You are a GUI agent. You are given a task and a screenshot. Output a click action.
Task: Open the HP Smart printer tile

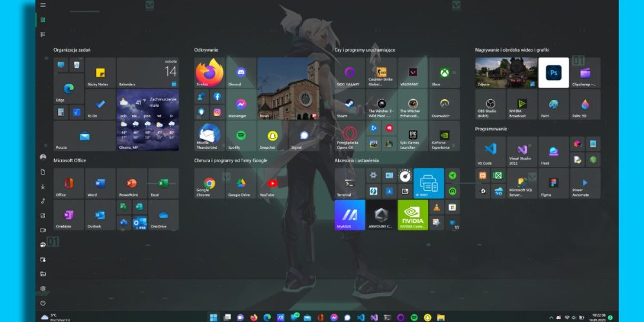(x=429, y=183)
